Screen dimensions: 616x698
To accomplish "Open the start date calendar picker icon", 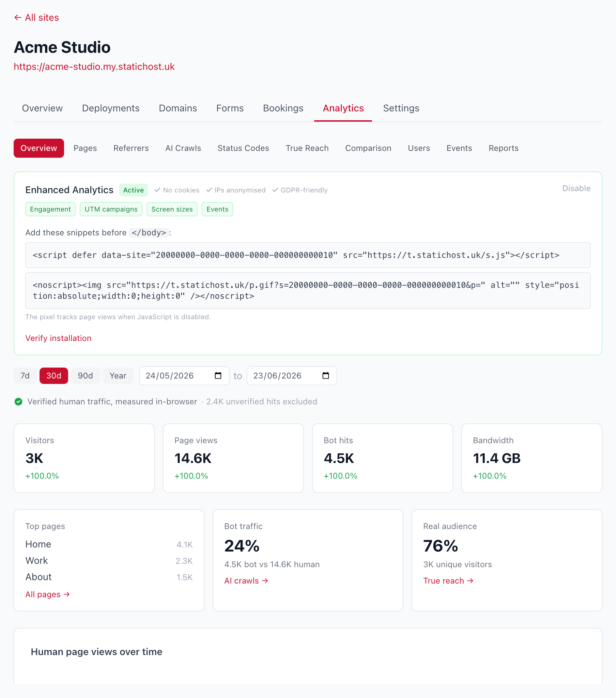I will coord(218,376).
